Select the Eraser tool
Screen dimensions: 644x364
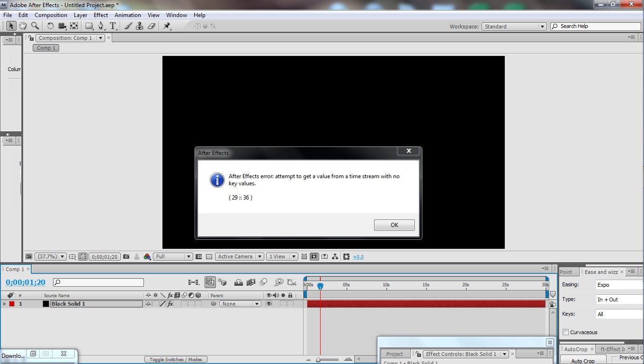pos(152,26)
